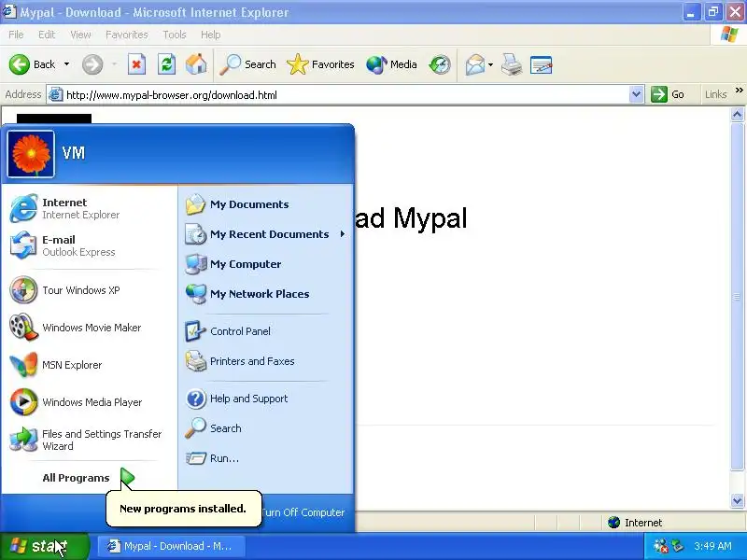Viewport: 747px width, 560px height.
Task: Start Tour Windows XP
Action: (x=90, y=290)
